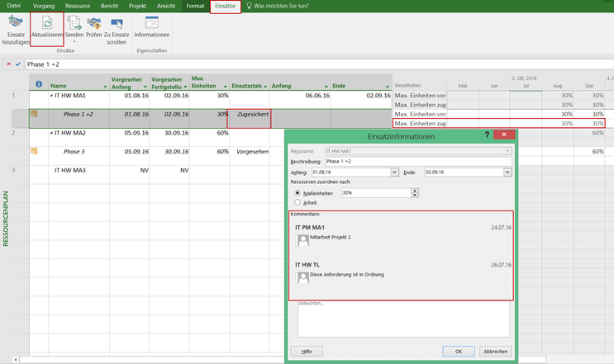Screen dimensions: 614x364
Task: Select the Maßeinheiten radio button
Action: click(297, 193)
